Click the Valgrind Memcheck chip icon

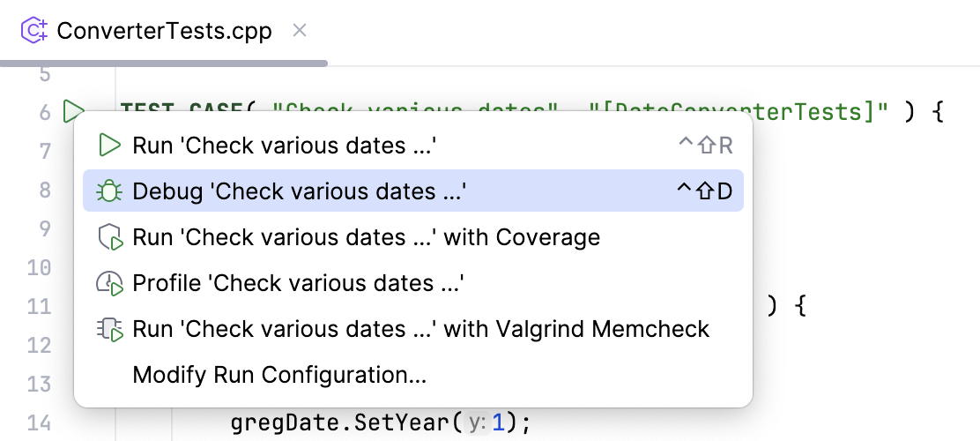109,329
